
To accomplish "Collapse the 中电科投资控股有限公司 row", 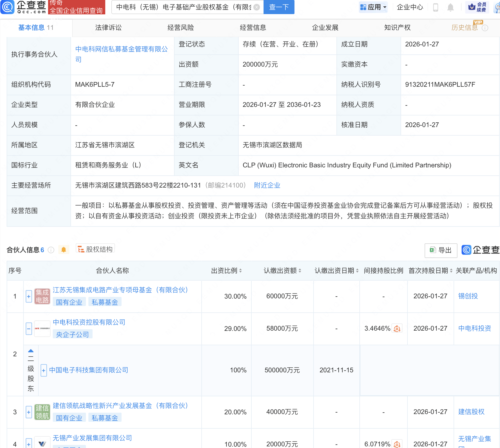I will pyautogui.click(x=29, y=329).
